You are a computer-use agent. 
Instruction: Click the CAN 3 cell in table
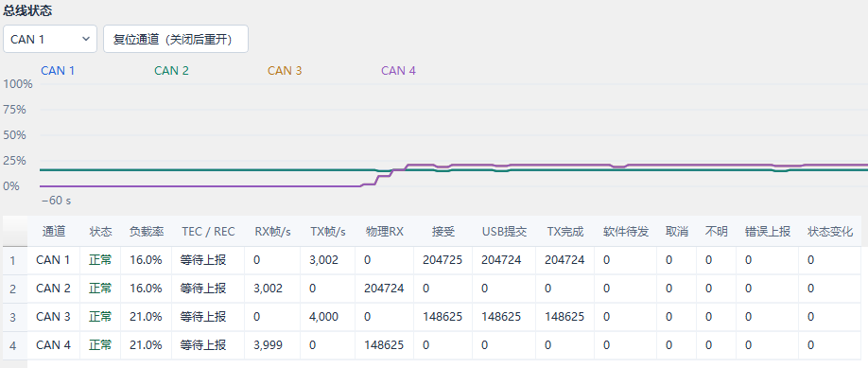(x=53, y=317)
